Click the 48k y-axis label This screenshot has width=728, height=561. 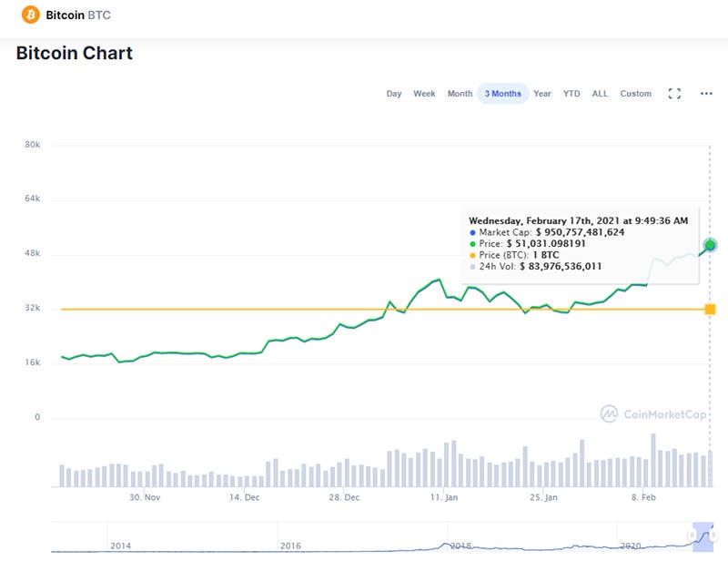coord(33,253)
